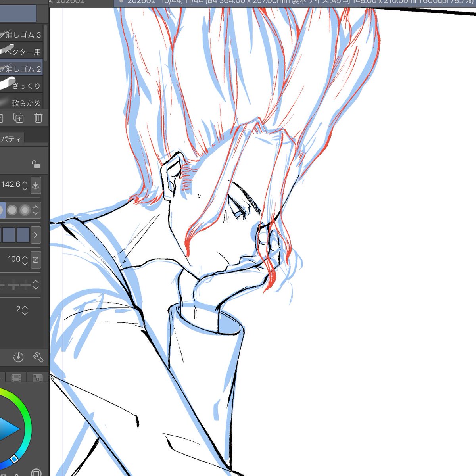This screenshot has width=476, height=476.
Task: Click the stepper arrows beside the hardness presets
Action: pyautogui.click(x=36, y=210)
